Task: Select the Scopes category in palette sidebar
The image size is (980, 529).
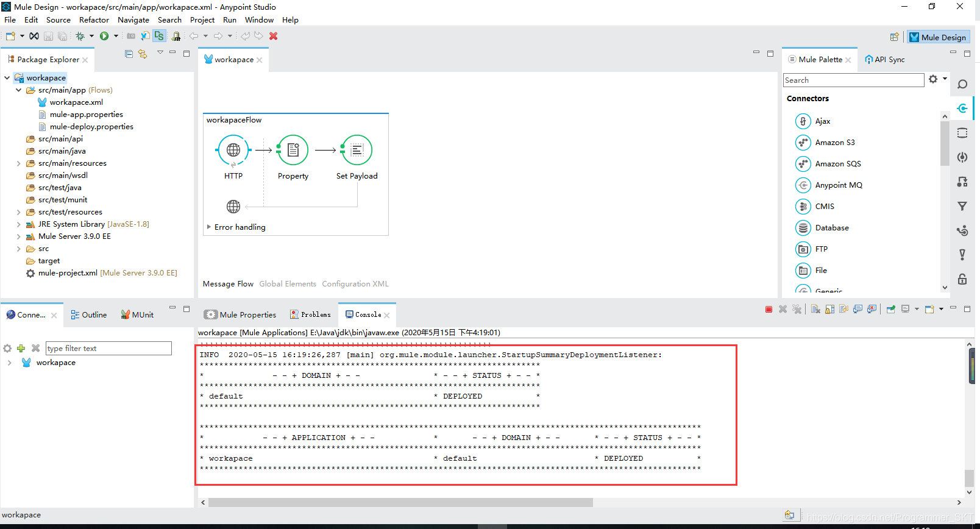Action: (x=962, y=133)
